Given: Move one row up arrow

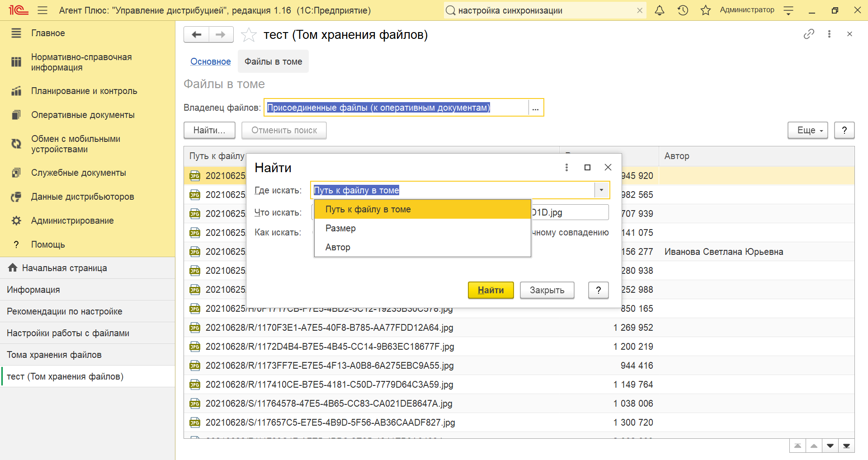Looking at the screenshot, I should 814,446.
